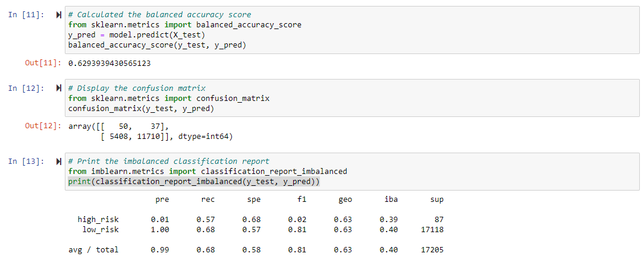
Task: Click the In [13] prompt label
Action: (x=26, y=161)
